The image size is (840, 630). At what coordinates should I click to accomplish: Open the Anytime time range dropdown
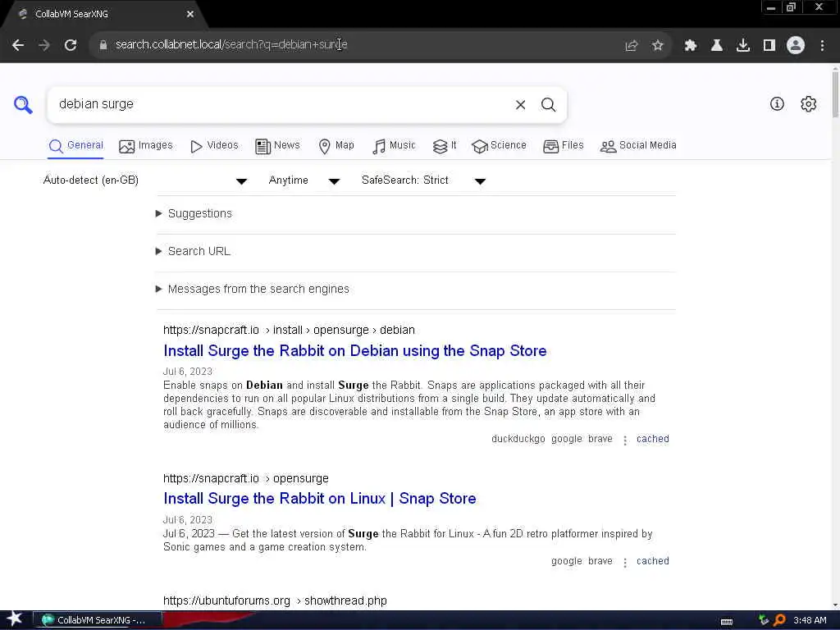304,180
